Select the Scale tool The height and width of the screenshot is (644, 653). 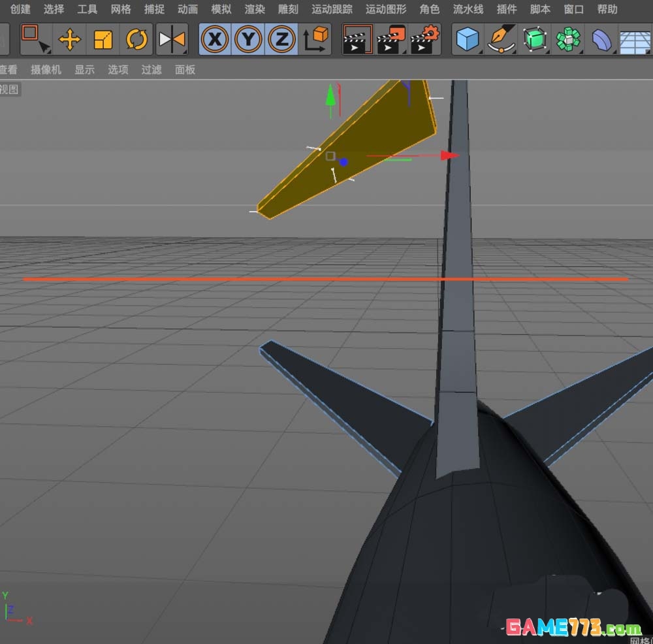click(x=103, y=40)
